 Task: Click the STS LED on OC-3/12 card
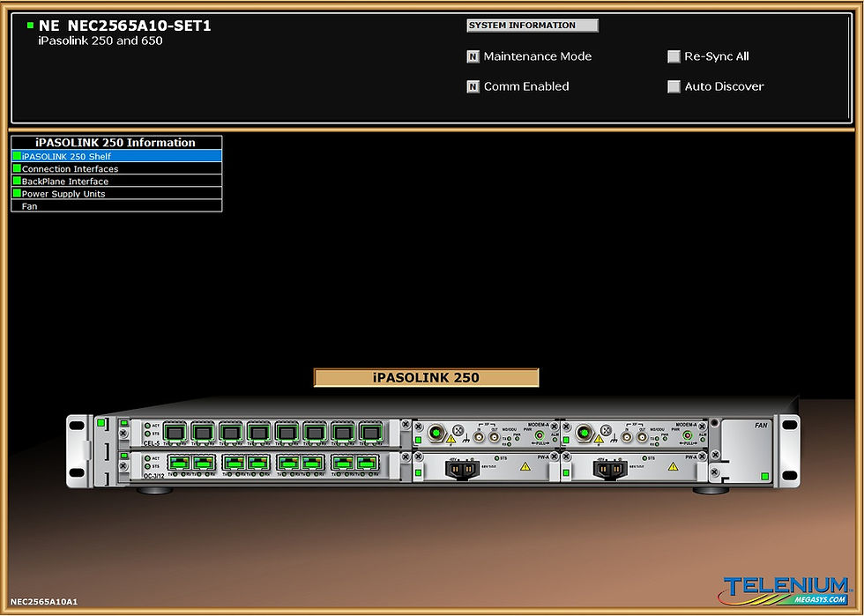(147, 466)
